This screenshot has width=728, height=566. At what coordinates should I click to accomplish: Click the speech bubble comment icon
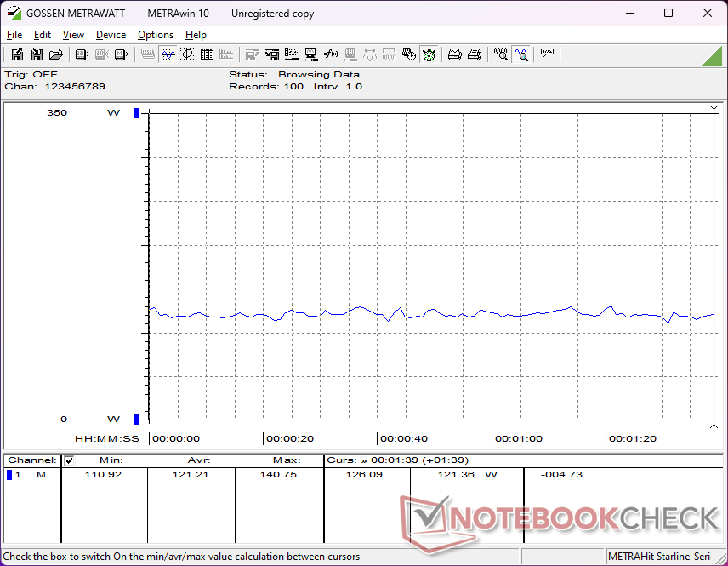click(547, 54)
